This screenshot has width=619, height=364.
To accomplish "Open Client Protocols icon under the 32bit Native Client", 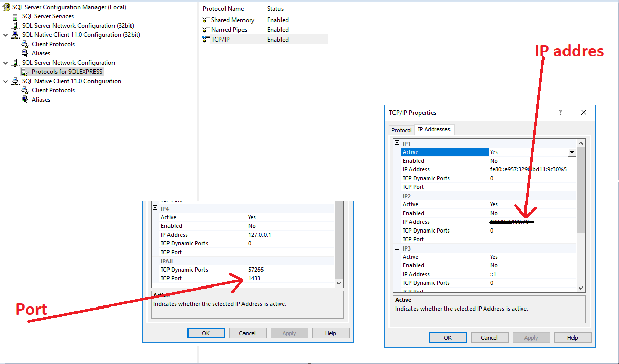I will [x=25, y=44].
